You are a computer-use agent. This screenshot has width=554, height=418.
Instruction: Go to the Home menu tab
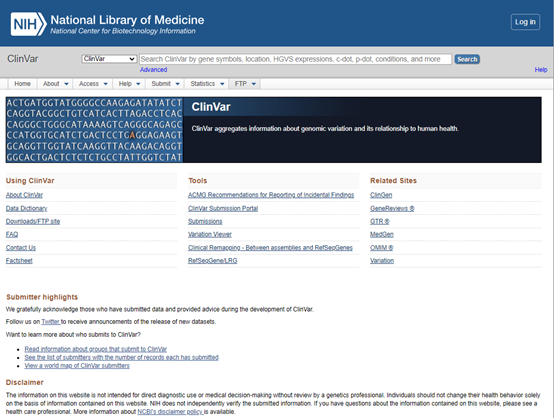click(x=22, y=84)
